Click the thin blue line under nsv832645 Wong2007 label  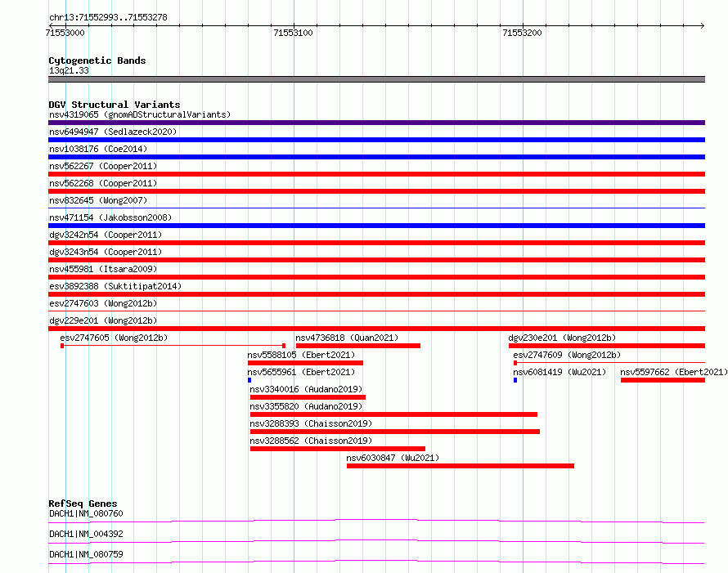tap(376, 208)
